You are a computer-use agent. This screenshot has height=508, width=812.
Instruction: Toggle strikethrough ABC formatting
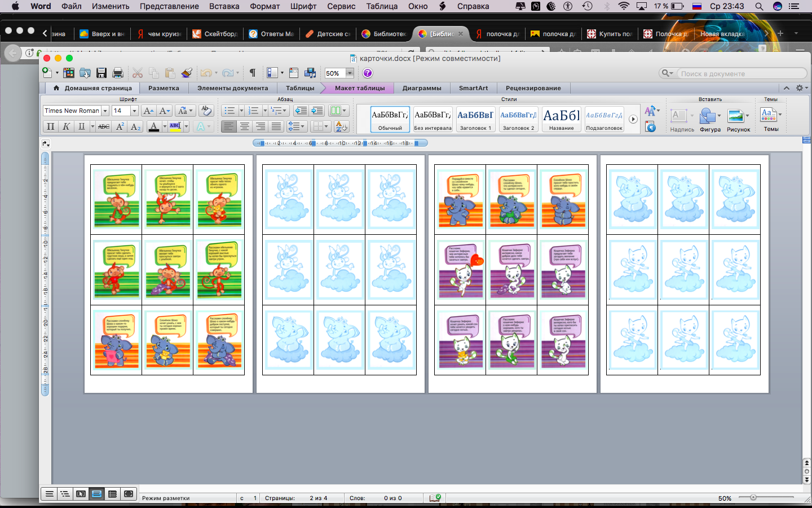104,126
